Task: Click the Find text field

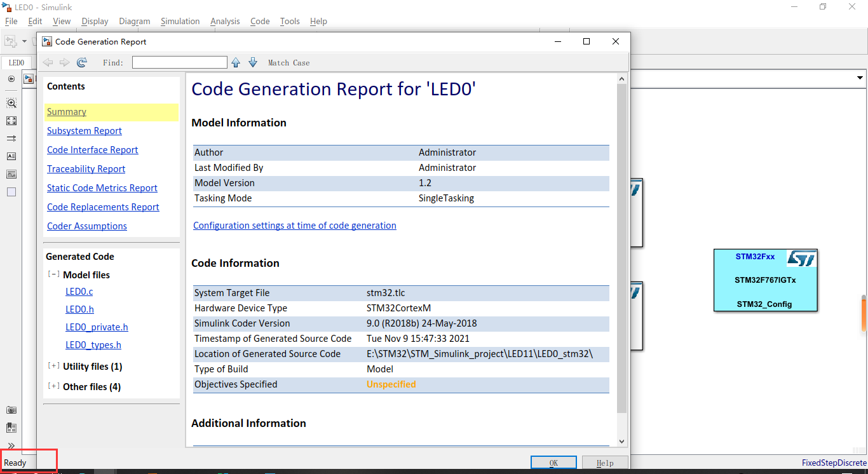Action: [x=180, y=62]
